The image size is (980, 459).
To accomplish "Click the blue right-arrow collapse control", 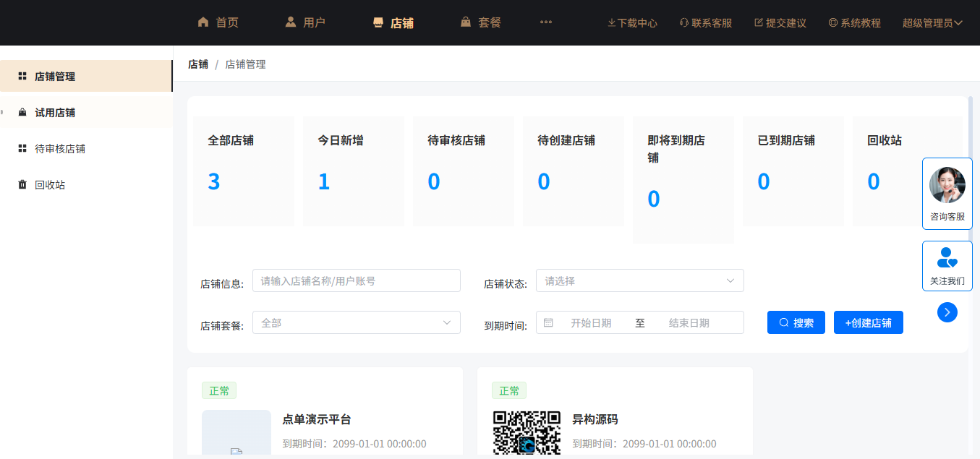I will pyautogui.click(x=947, y=312).
